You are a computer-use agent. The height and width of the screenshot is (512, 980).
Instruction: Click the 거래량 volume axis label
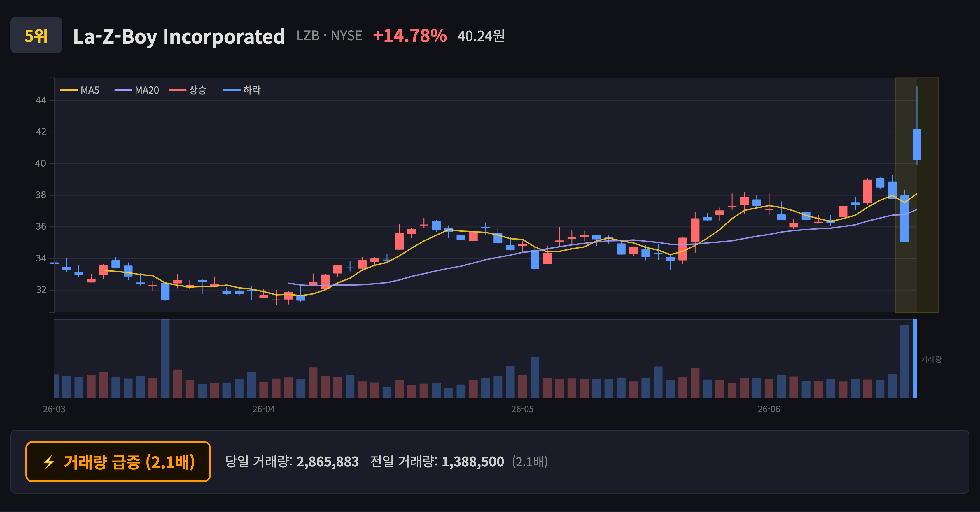(931, 359)
